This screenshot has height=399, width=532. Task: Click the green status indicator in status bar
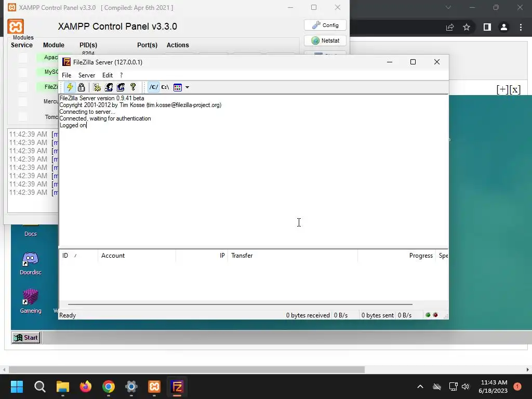428,315
